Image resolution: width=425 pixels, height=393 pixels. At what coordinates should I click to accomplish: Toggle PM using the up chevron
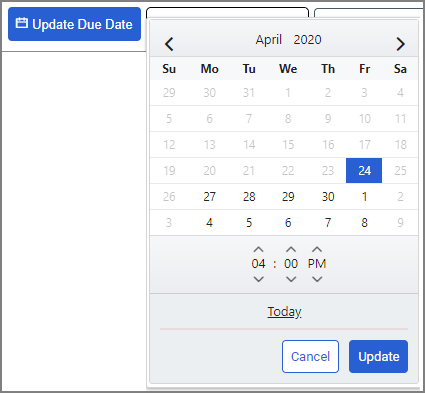pyautogui.click(x=317, y=249)
